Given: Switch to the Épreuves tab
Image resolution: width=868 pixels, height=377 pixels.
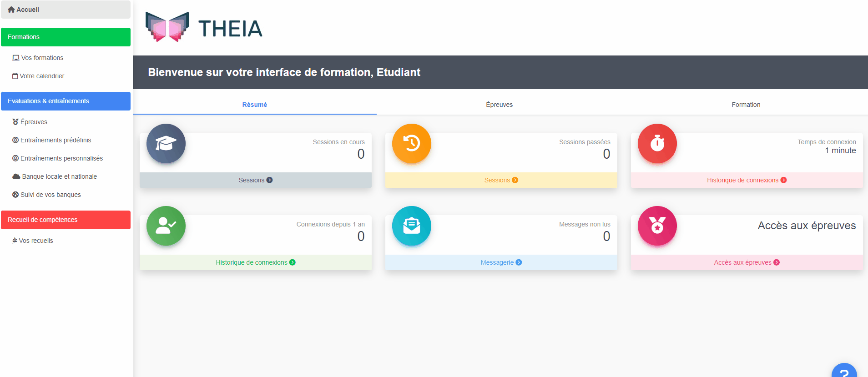Looking at the screenshot, I should (500, 104).
